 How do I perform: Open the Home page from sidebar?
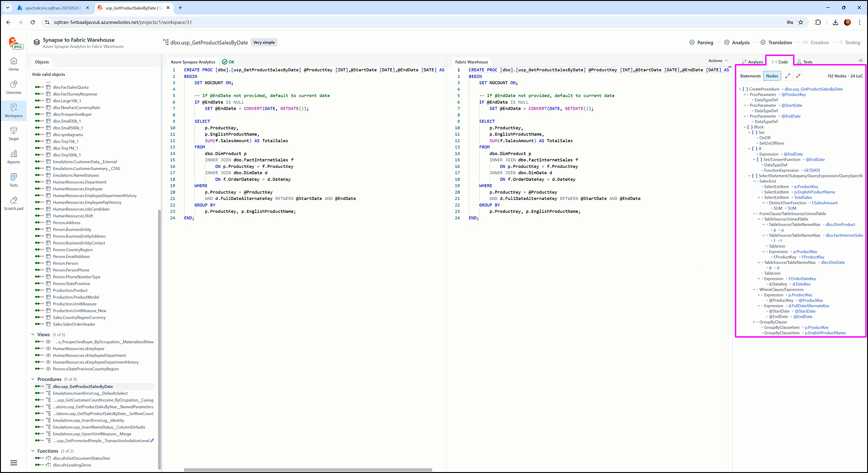[x=14, y=64]
